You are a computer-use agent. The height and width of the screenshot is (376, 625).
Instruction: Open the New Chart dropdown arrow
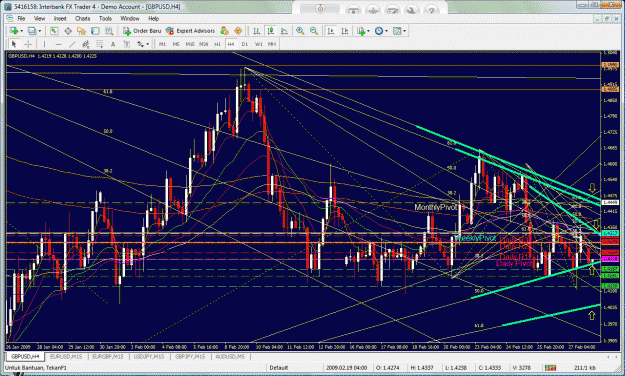[x=21, y=31]
